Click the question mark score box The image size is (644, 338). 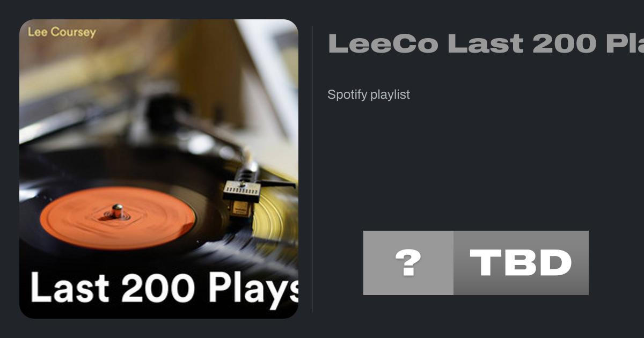point(408,263)
